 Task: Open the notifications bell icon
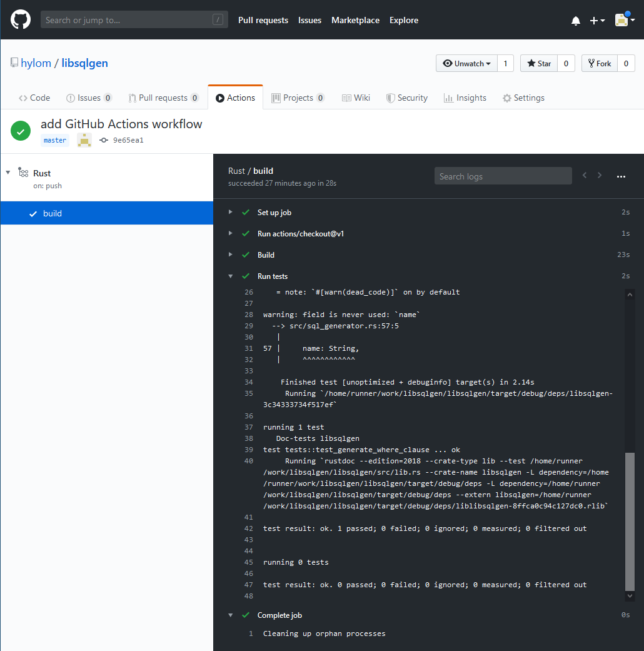tap(575, 21)
